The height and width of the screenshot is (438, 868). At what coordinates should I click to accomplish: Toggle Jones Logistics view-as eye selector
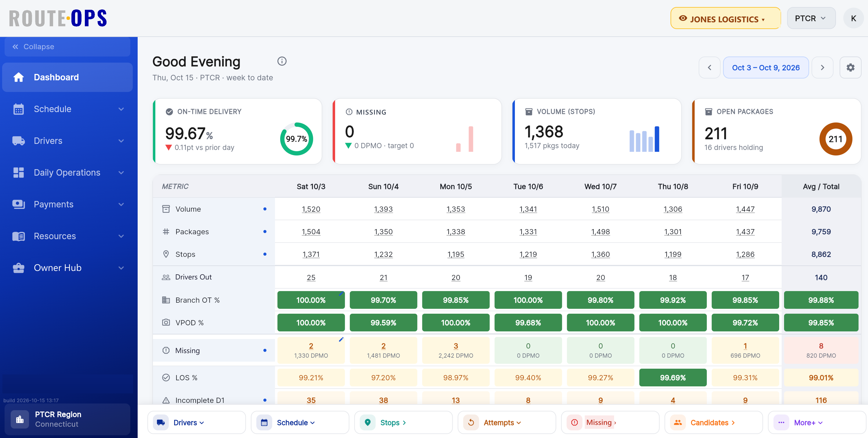click(725, 18)
